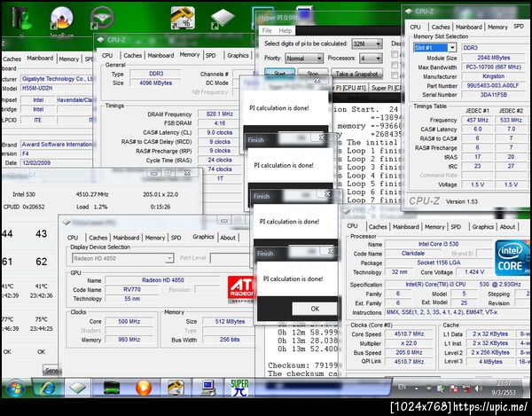Click the Max Bandwidth value PC3-10700

(x=493, y=67)
